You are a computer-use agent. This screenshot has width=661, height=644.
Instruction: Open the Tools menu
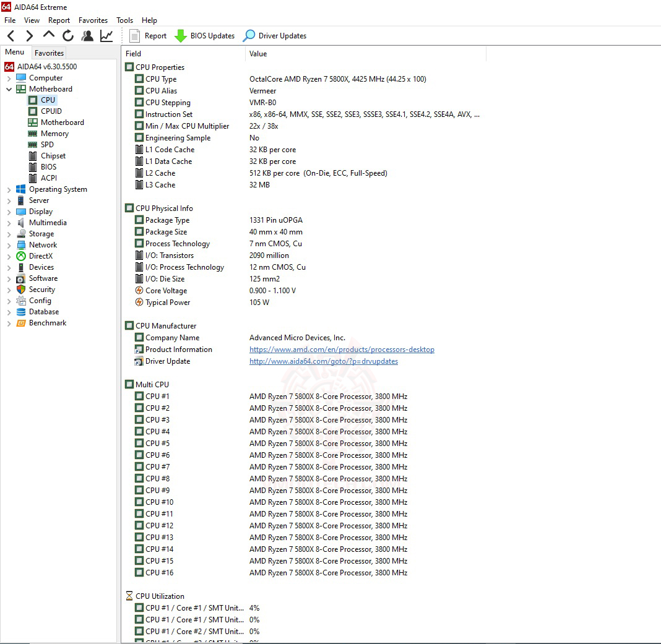coord(125,20)
